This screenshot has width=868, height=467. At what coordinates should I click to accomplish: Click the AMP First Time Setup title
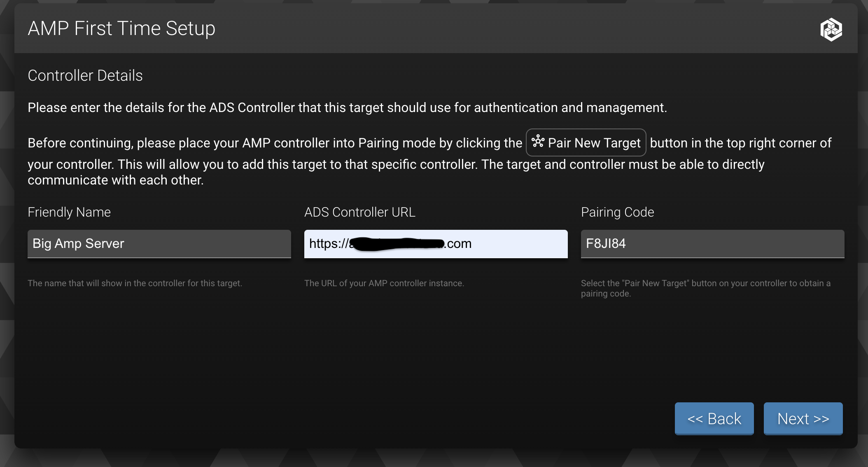[121, 28]
